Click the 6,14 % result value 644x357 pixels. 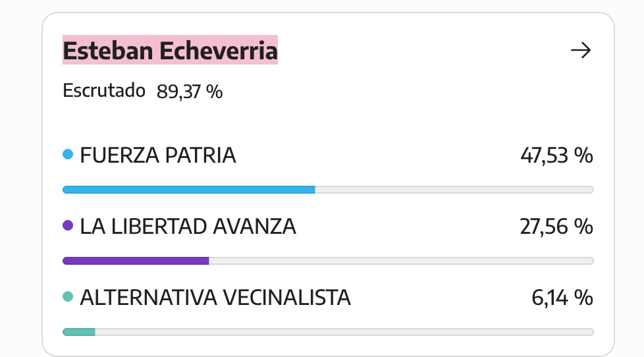(562, 298)
